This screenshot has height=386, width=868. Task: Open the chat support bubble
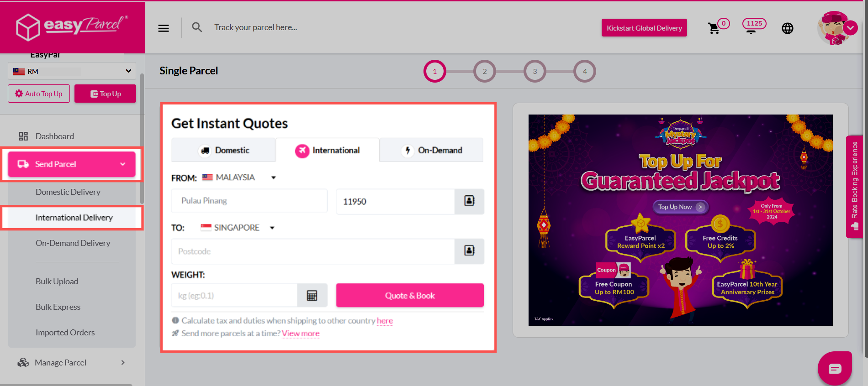coord(835,368)
